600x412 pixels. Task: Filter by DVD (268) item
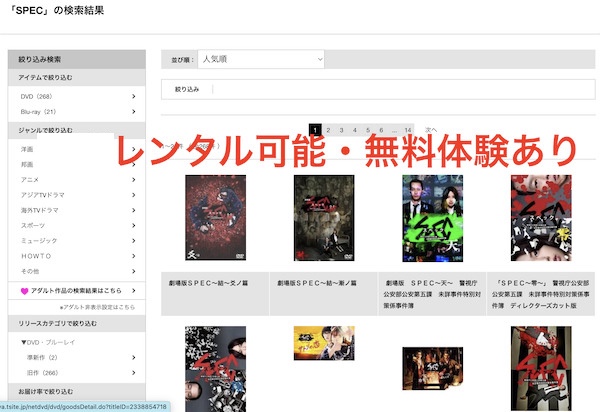tap(36, 96)
